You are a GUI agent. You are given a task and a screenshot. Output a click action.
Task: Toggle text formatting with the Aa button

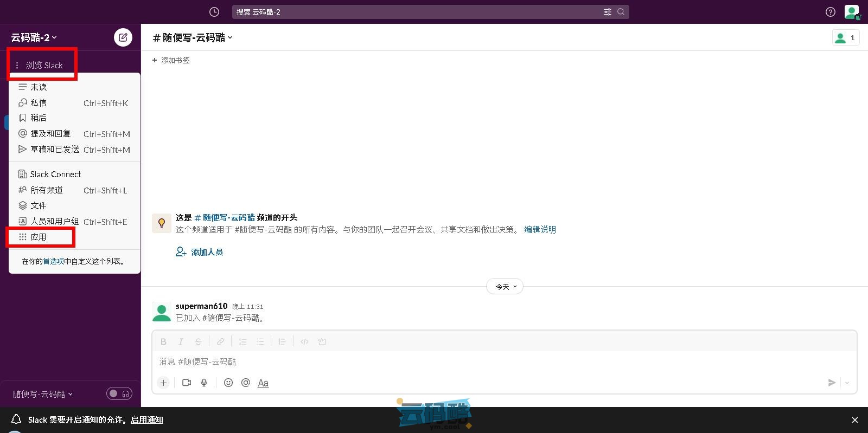[263, 383]
